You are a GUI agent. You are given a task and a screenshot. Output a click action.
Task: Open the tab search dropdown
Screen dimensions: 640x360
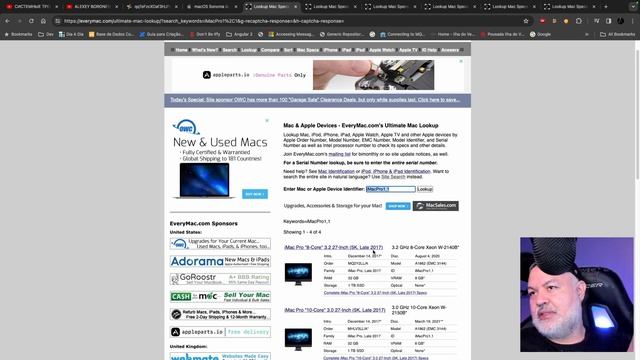coord(633,7)
